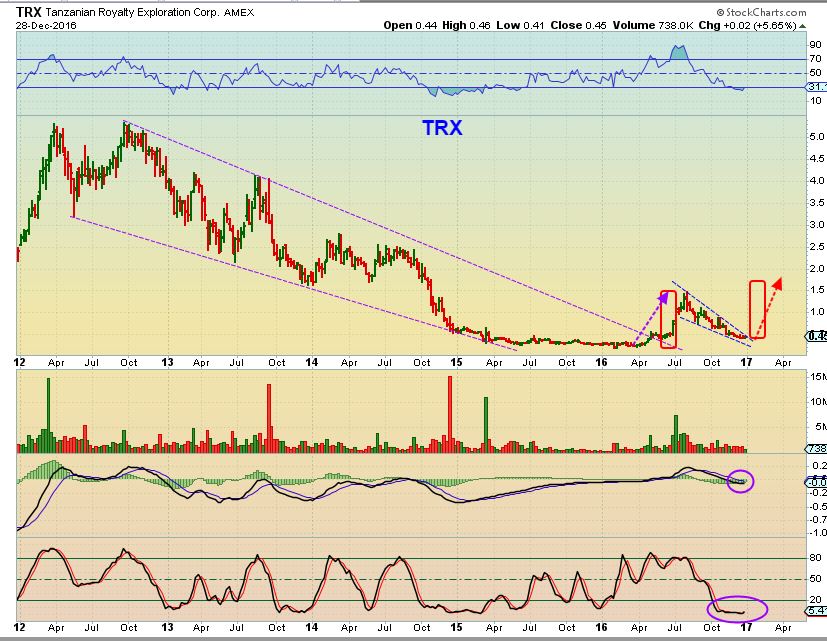
Task: Click year 17 on price panel time axis
Action: point(746,362)
